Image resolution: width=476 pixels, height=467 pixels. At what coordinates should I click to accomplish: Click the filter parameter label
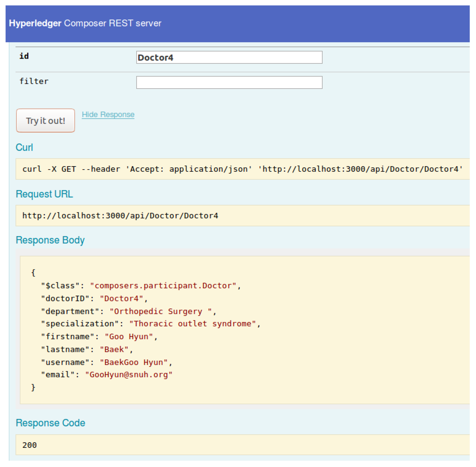pyautogui.click(x=34, y=81)
